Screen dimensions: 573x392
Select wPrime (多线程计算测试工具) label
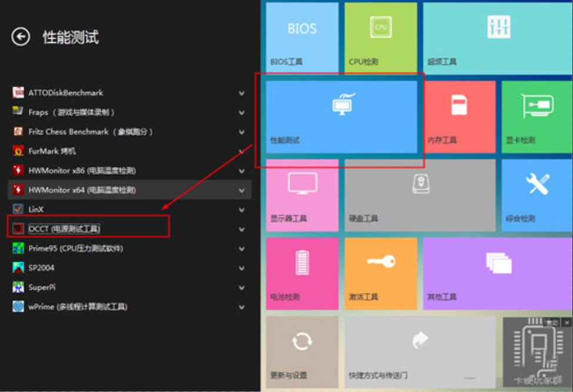tap(78, 307)
